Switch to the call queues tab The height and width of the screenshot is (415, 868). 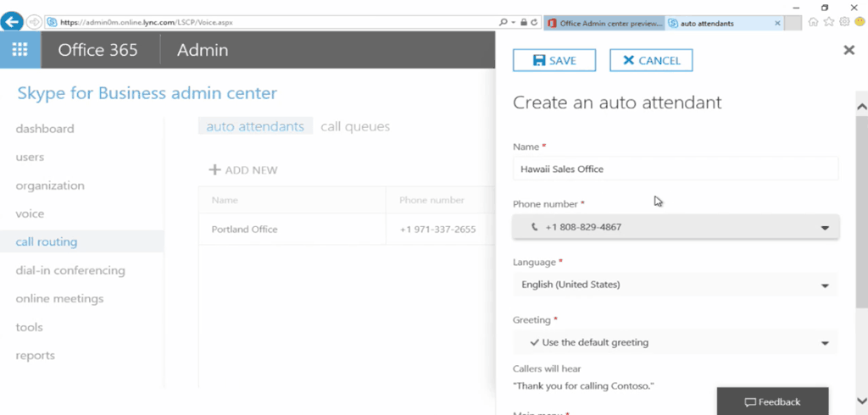(x=355, y=127)
